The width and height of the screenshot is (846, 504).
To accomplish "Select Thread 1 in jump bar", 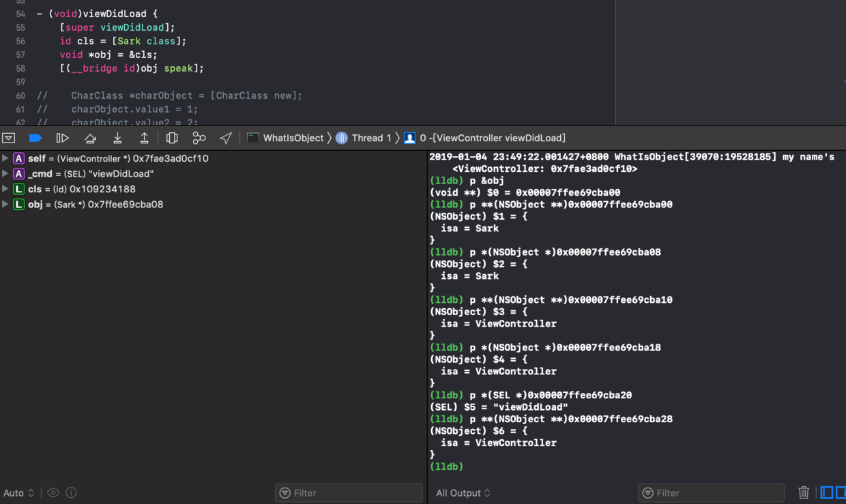I will coord(364,138).
